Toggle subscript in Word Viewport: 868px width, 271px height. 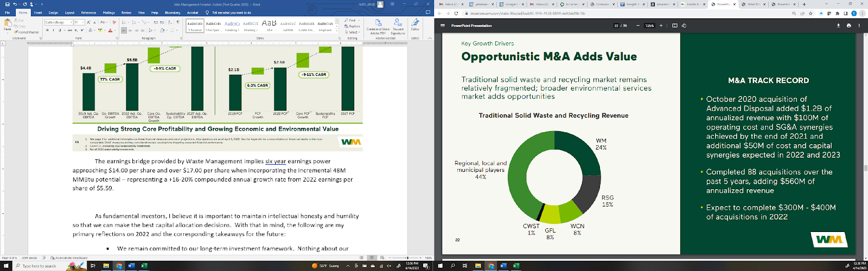point(76,30)
